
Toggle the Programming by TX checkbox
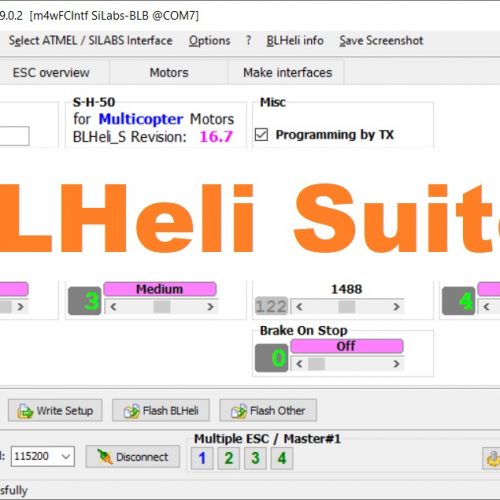click(261, 135)
